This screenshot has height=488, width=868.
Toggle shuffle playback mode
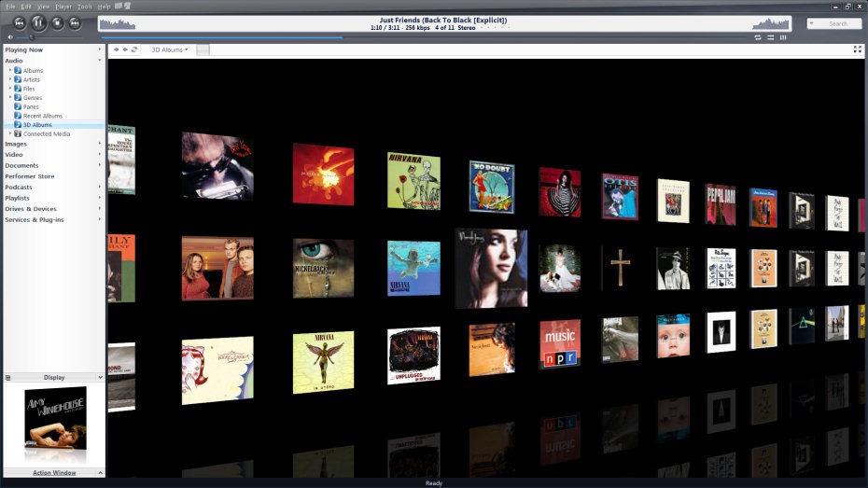770,37
